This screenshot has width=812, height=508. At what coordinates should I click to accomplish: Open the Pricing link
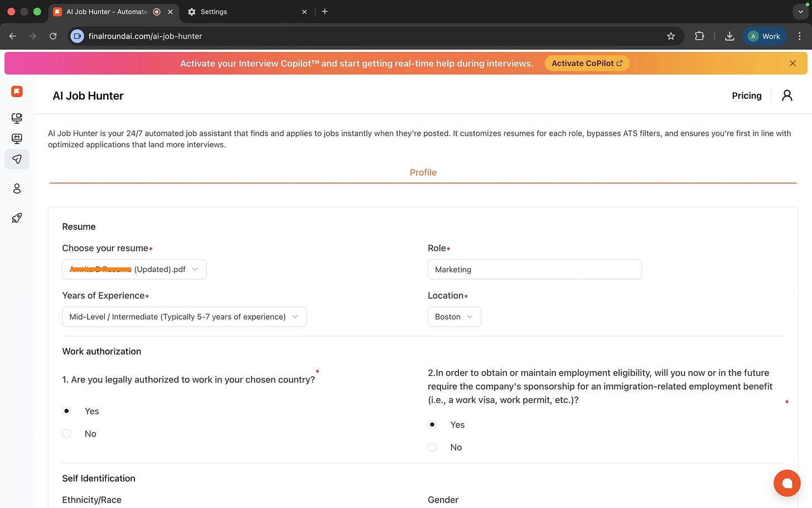(x=746, y=95)
